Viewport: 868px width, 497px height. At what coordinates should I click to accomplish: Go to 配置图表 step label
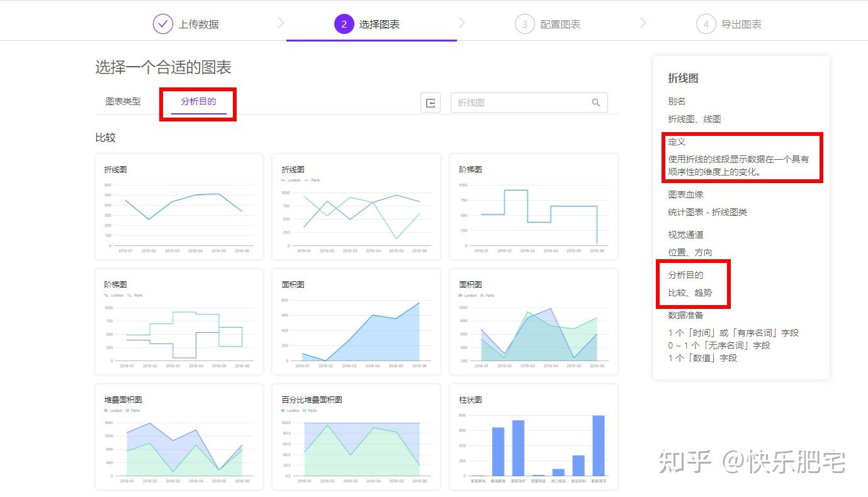560,25
